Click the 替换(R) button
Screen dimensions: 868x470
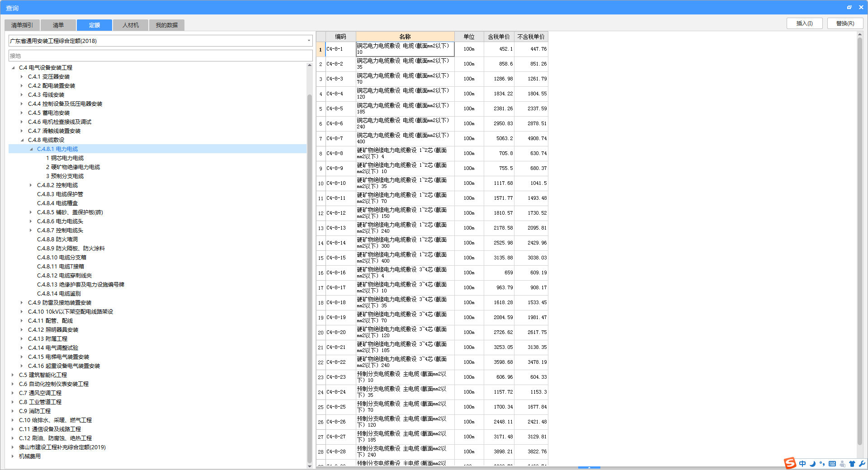pos(845,23)
